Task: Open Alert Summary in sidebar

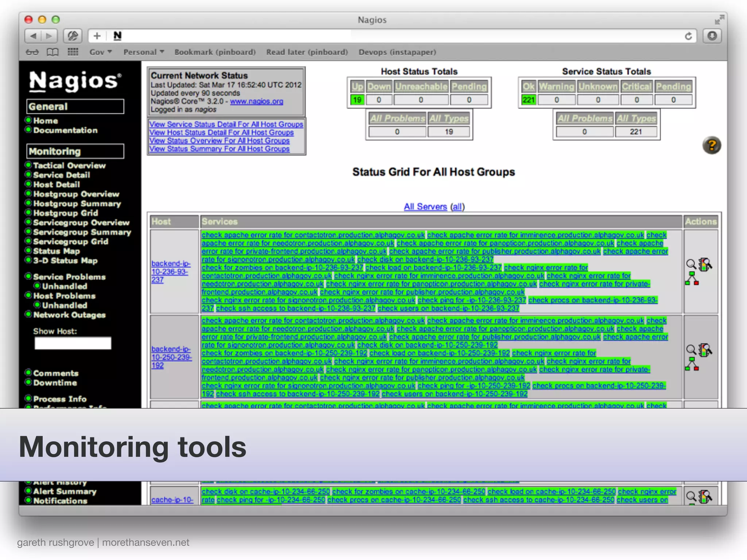Action: (x=65, y=491)
